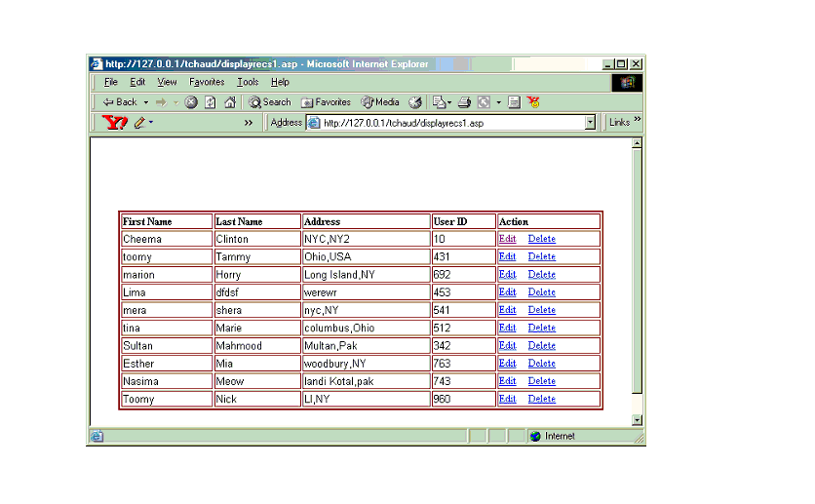
Task: Go to the Home page icon
Action: (230, 102)
